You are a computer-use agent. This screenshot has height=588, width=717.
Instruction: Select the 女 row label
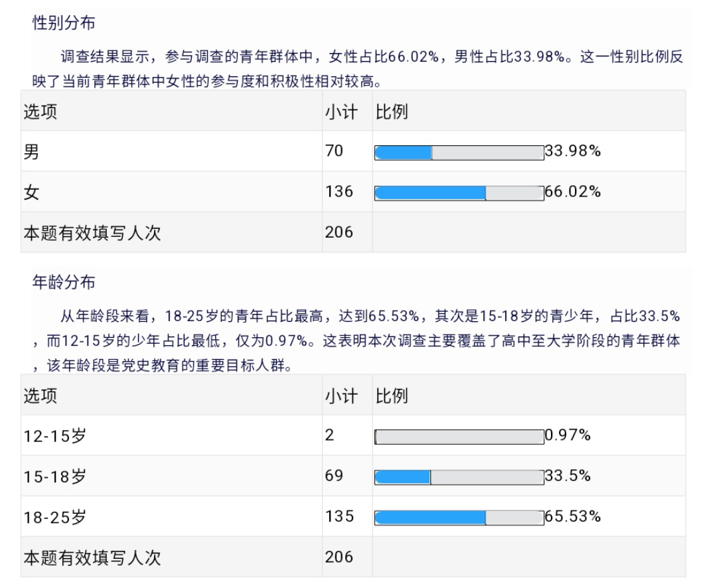pyautogui.click(x=32, y=192)
